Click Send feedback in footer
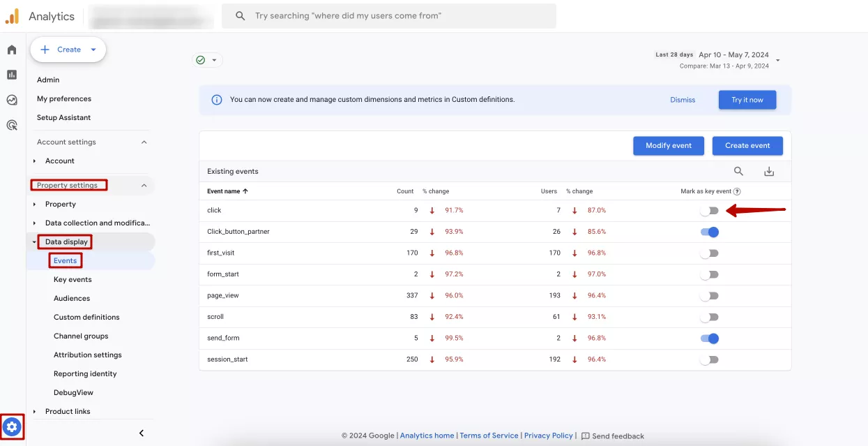This screenshot has height=446, width=868. [618, 436]
